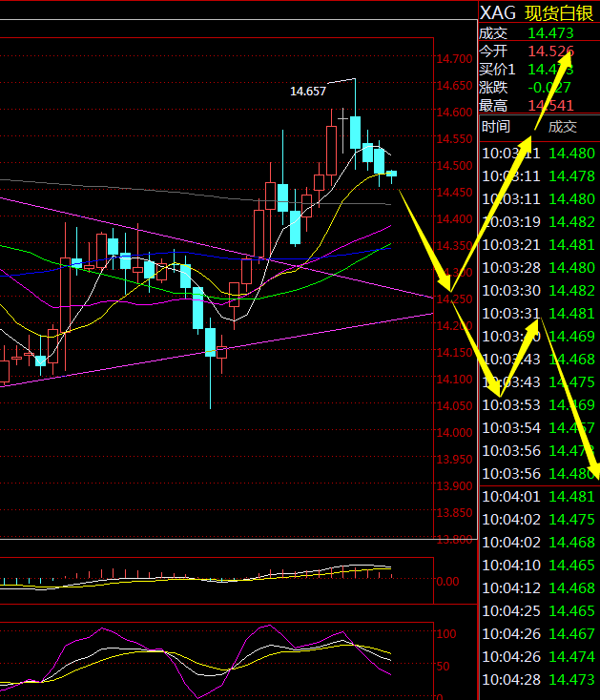Click the 100 oscillator axis label

click(x=446, y=634)
